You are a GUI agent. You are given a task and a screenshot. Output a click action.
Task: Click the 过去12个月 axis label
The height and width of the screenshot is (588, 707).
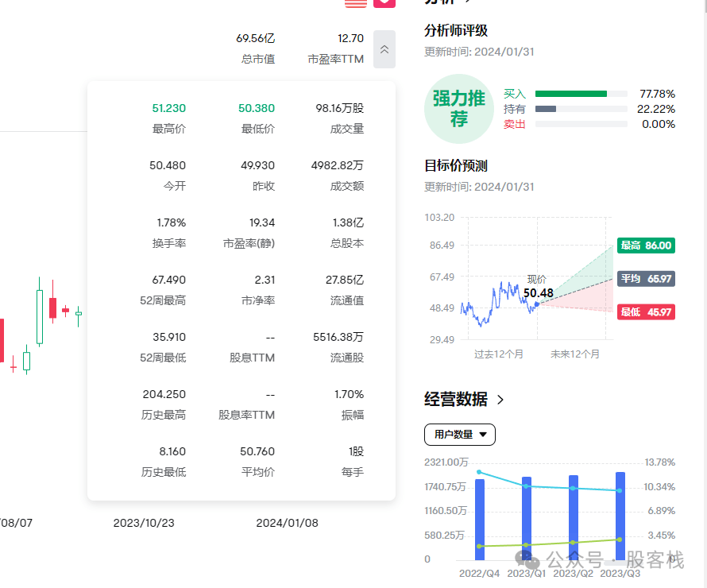[x=499, y=354]
